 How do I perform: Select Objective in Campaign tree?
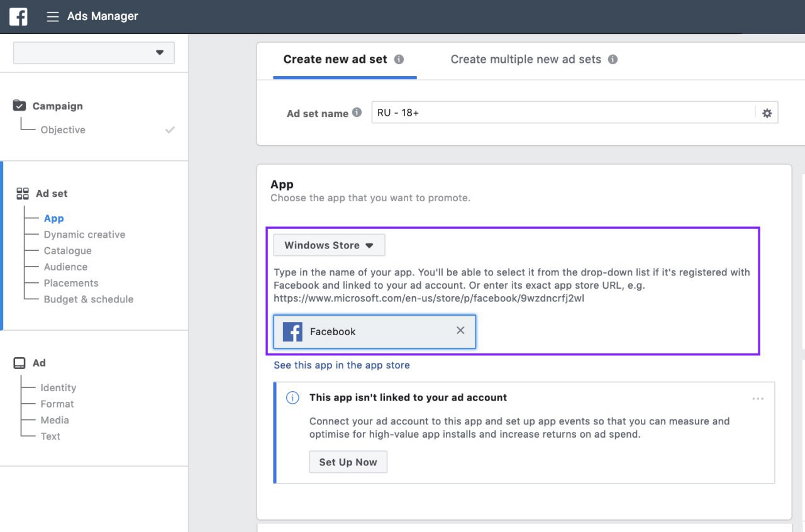(x=63, y=130)
